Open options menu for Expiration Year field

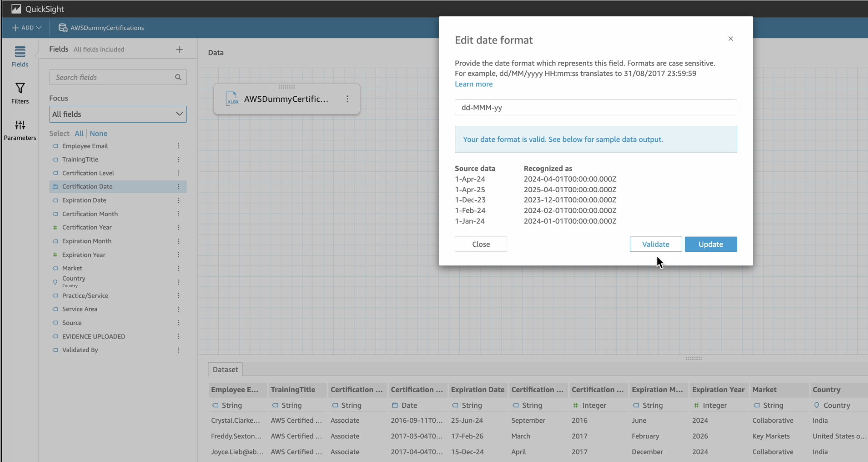(x=179, y=255)
